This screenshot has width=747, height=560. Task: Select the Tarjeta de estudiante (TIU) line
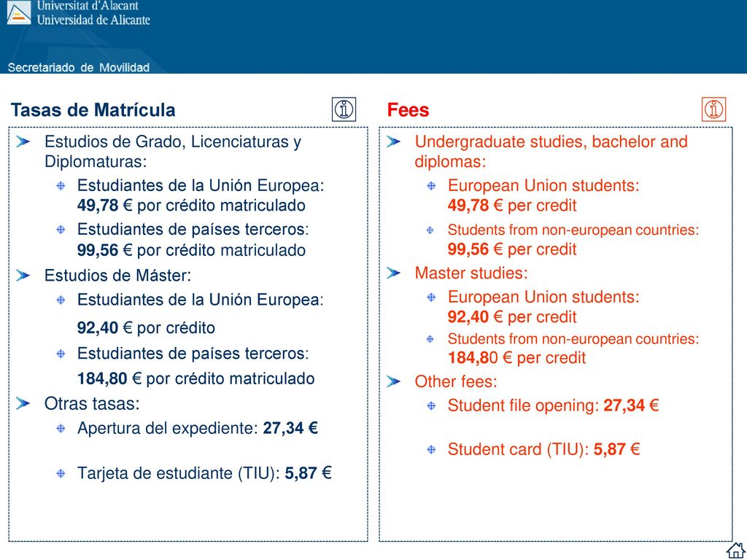point(204,473)
